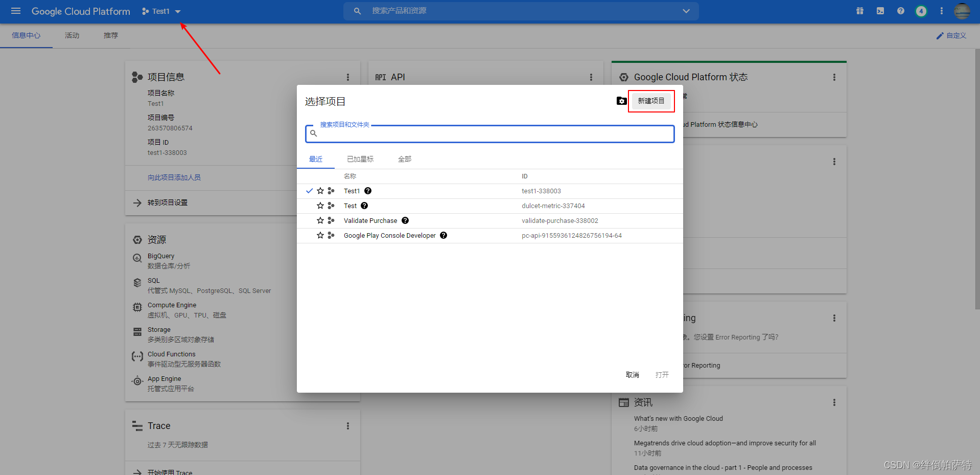980x475 pixels.
Task: Open notifications badge showing 4
Action: pos(921,11)
